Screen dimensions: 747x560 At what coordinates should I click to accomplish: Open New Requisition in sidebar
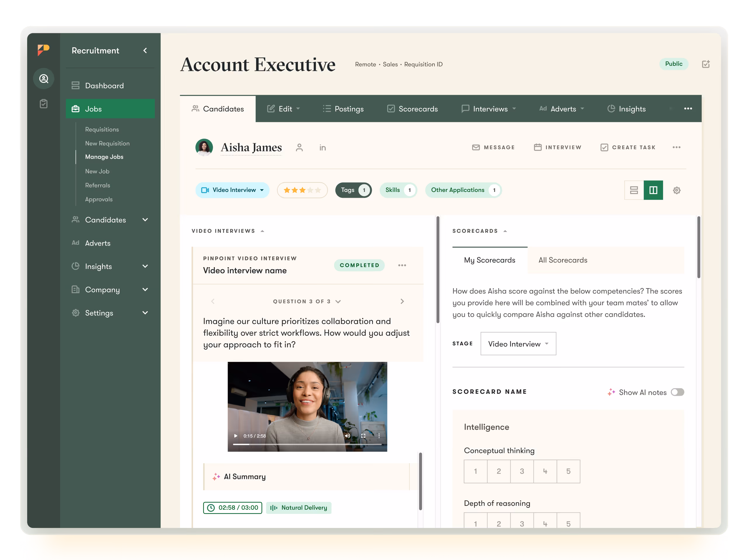click(x=107, y=143)
